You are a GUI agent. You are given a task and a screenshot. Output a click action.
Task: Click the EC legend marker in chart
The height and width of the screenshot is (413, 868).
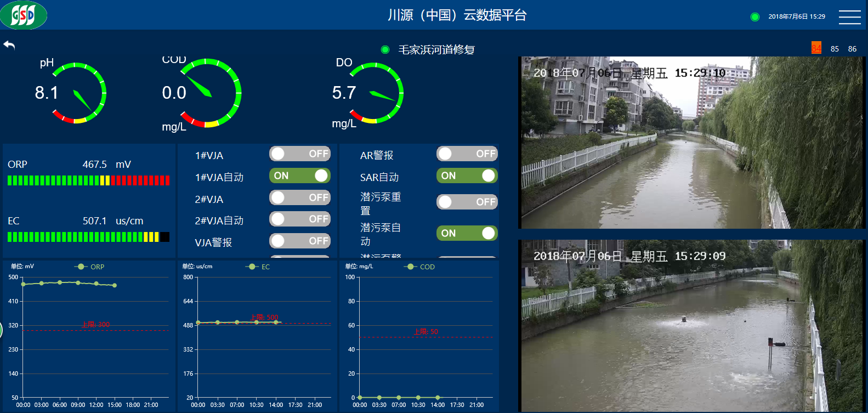click(x=252, y=267)
